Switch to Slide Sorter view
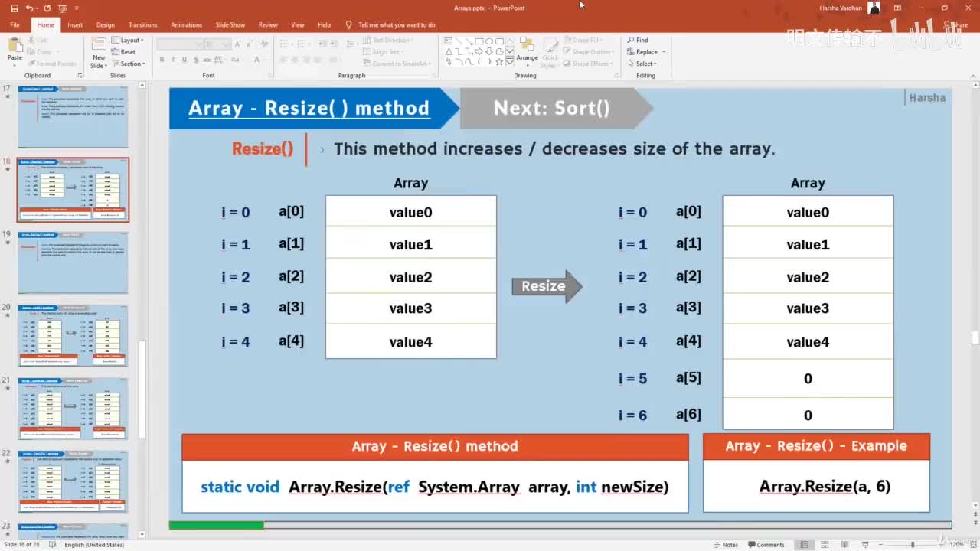 (x=825, y=545)
